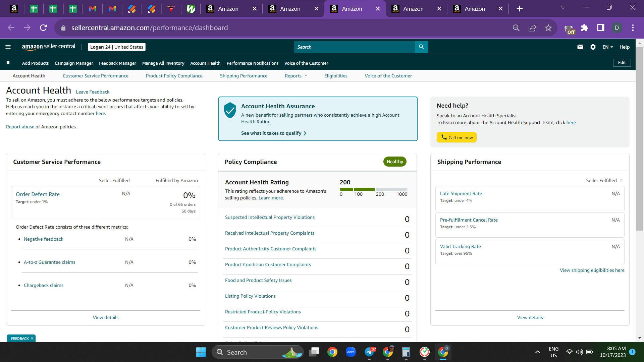Select Manage All Inventory menu item
Screen dimensions: 644x362
pos(163,63)
